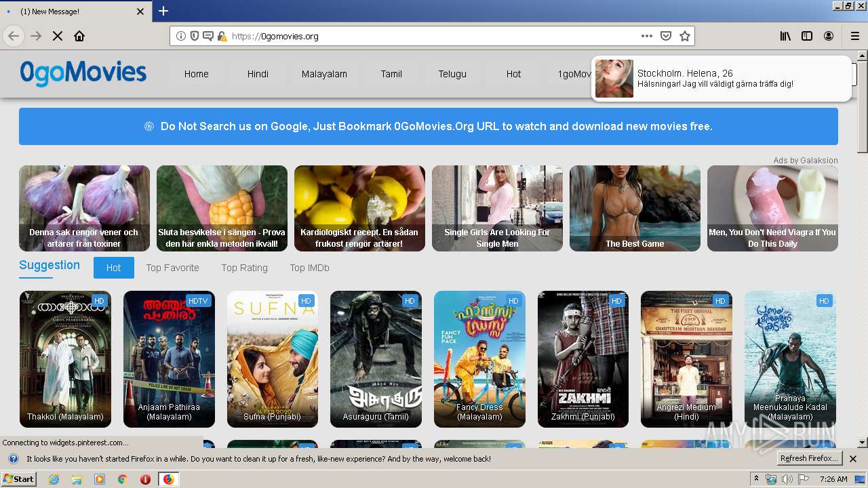Show sidebars icon in toolbar

[807, 36]
